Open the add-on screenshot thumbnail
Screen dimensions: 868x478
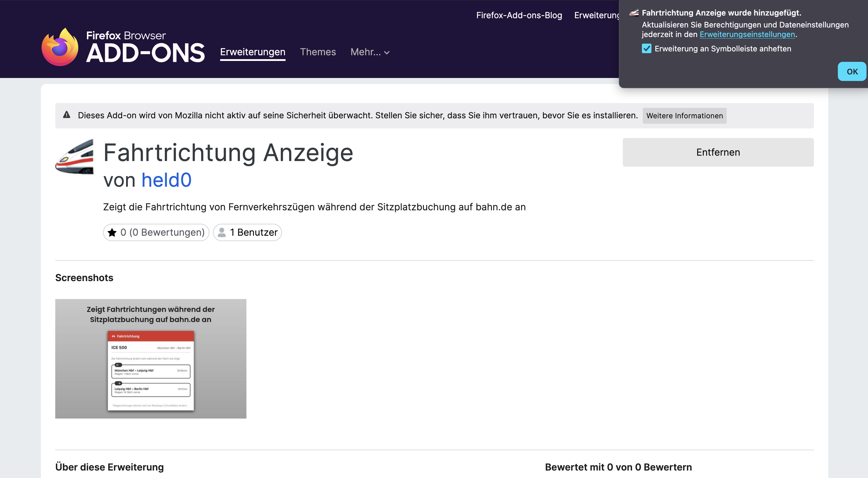pyautogui.click(x=151, y=359)
